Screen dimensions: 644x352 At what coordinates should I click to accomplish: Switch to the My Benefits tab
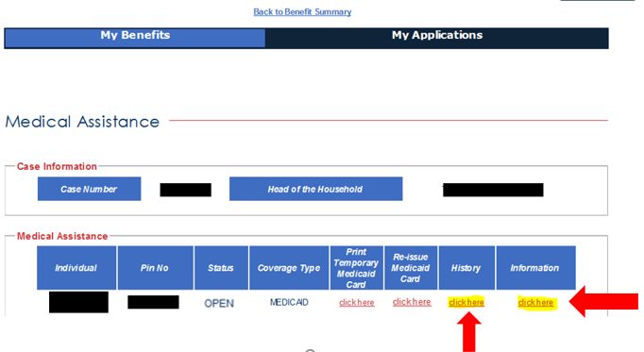tap(135, 38)
